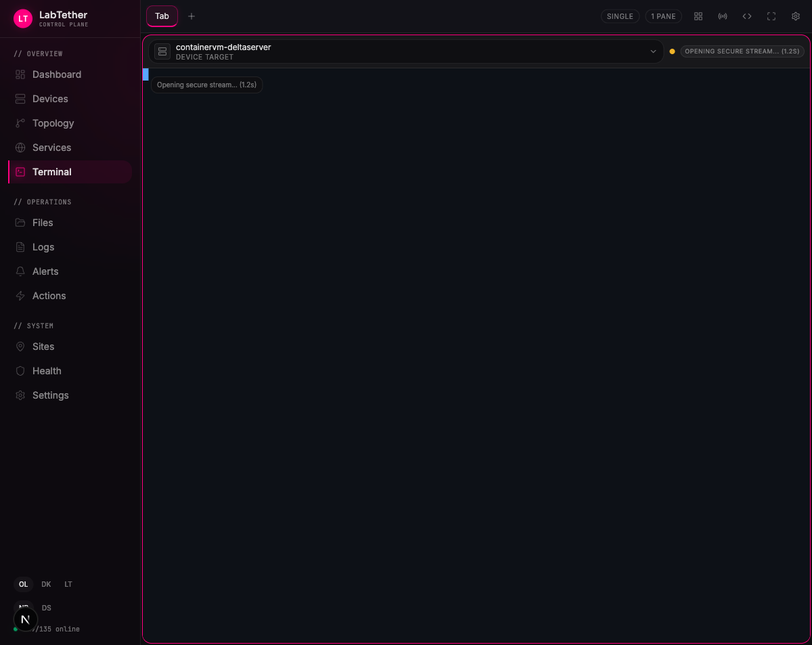The width and height of the screenshot is (812, 645).
Task: Add a new terminal tab with plus
Action: (x=191, y=16)
